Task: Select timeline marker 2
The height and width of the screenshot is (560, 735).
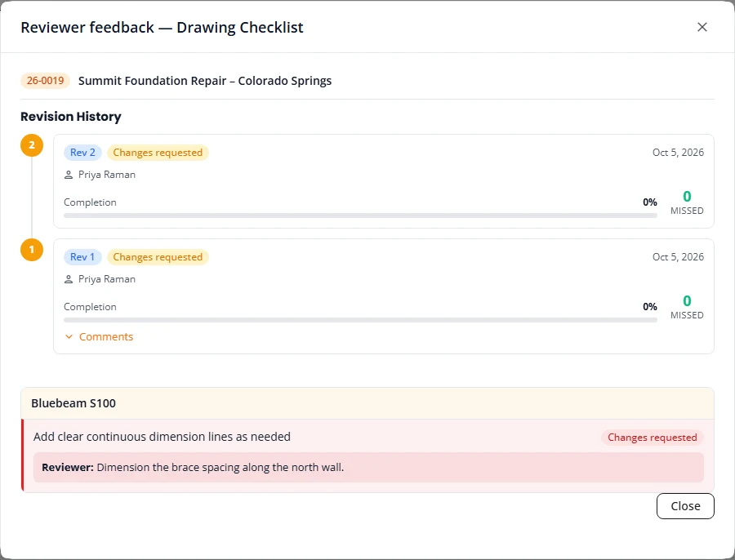Action: pyautogui.click(x=32, y=145)
